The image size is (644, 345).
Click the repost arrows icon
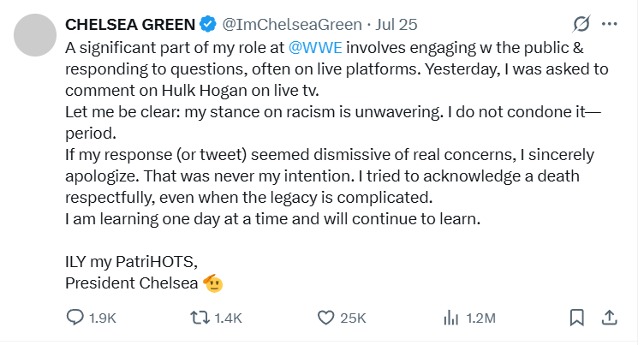pos(199,318)
